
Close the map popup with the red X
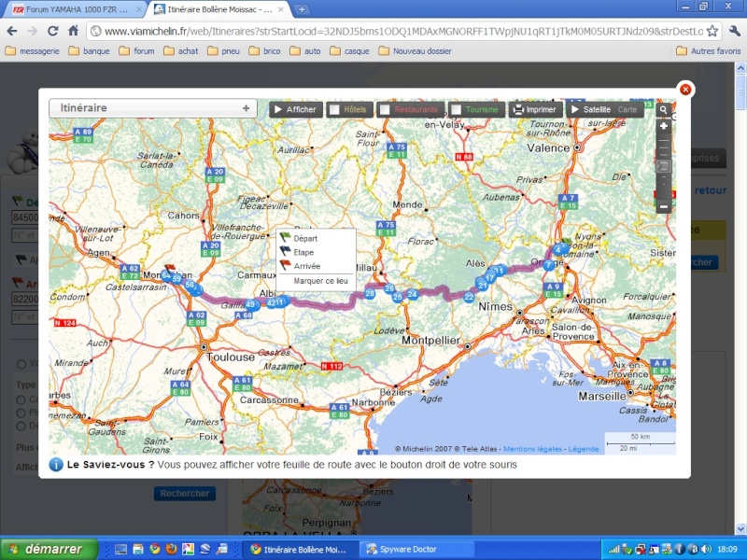(x=685, y=89)
